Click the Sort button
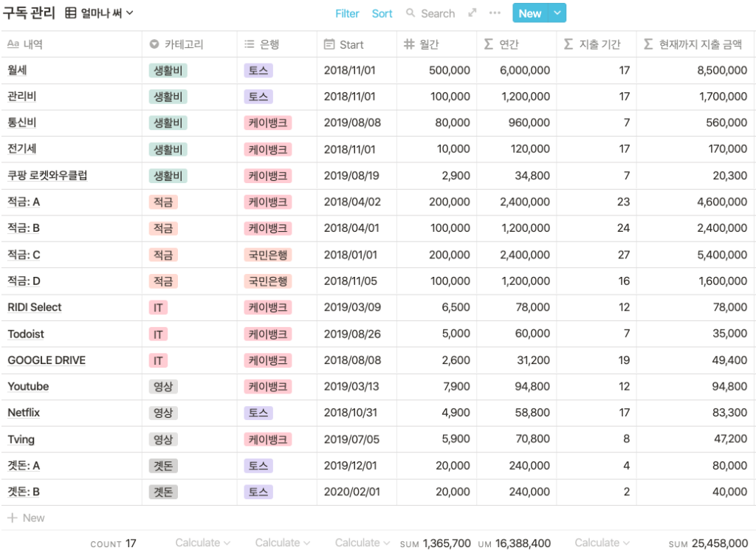 [x=382, y=13]
